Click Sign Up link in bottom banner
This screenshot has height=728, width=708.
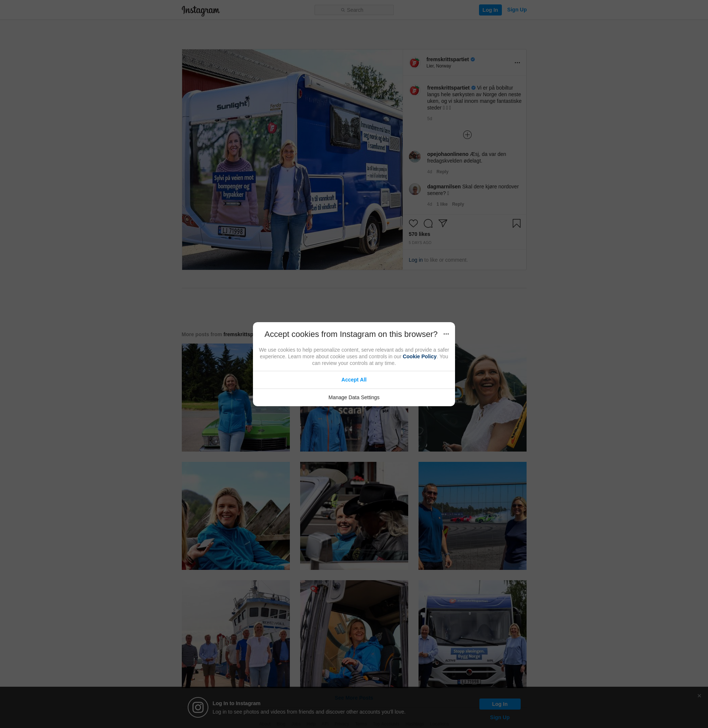[x=499, y=718]
